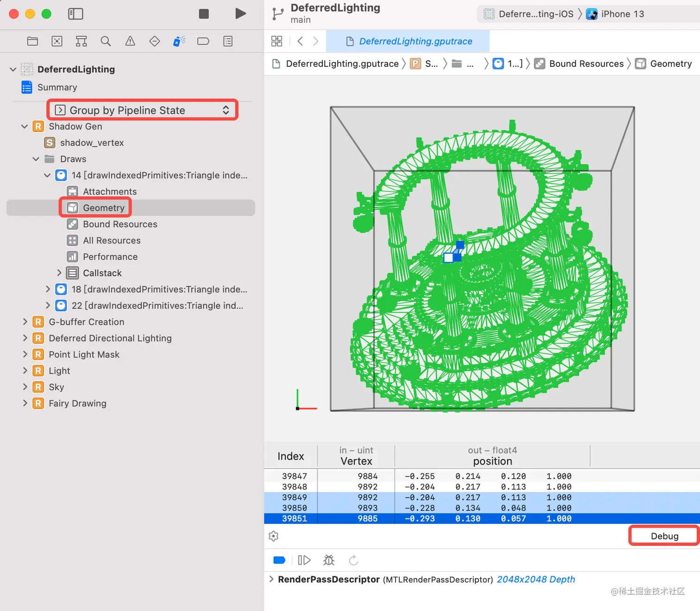Expand the Sky render pass
Screen dimensions: 700x611
pos(25,387)
